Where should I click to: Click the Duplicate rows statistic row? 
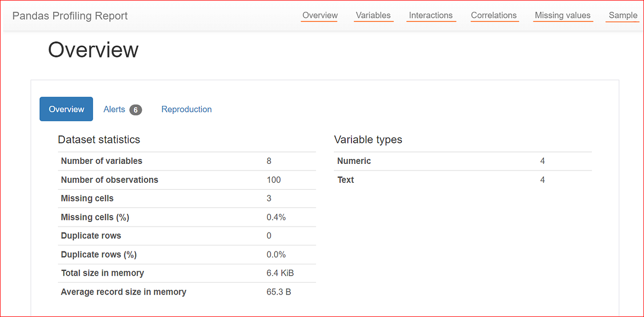[x=91, y=235]
